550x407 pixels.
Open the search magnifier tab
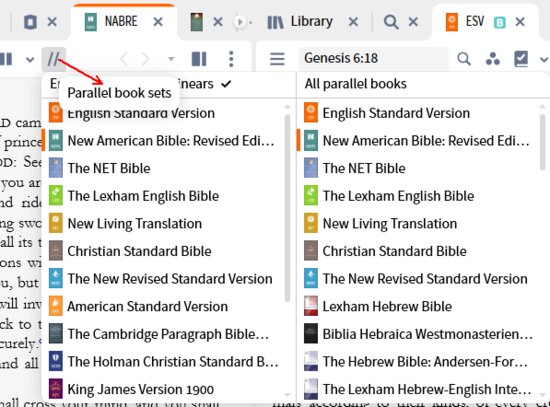[391, 22]
